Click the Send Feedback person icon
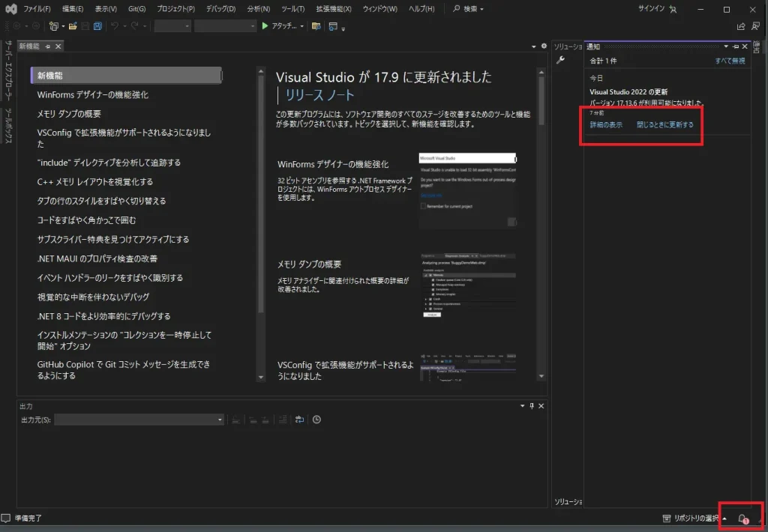The width and height of the screenshot is (768, 532). [756, 26]
